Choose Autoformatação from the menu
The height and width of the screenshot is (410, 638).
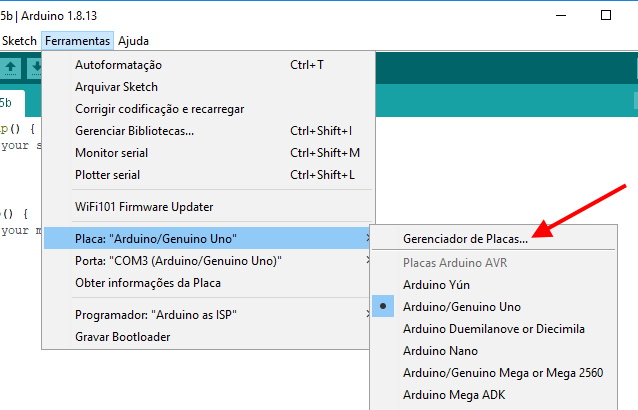pyautogui.click(x=208, y=65)
